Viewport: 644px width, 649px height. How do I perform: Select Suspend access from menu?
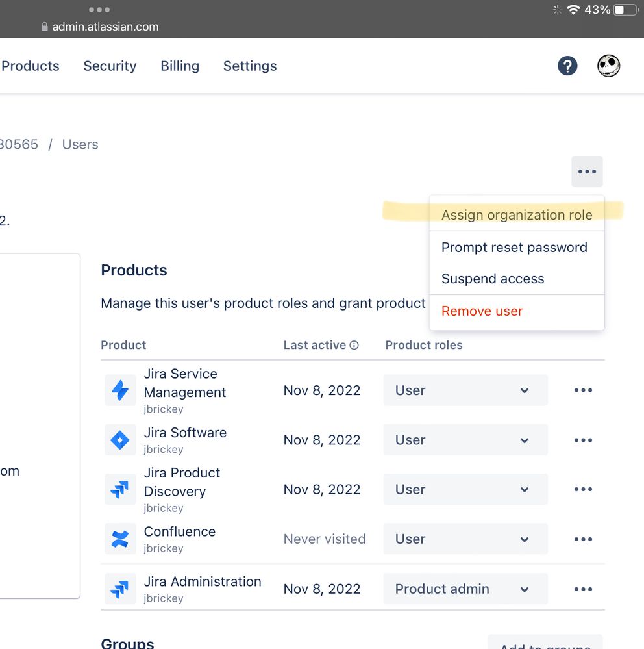click(517, 279)
